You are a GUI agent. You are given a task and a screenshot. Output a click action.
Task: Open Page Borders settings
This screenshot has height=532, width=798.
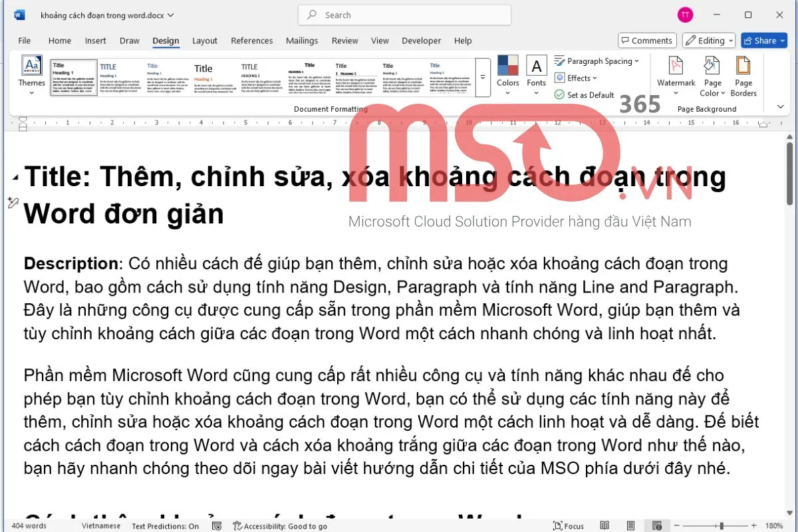(743, 76)
